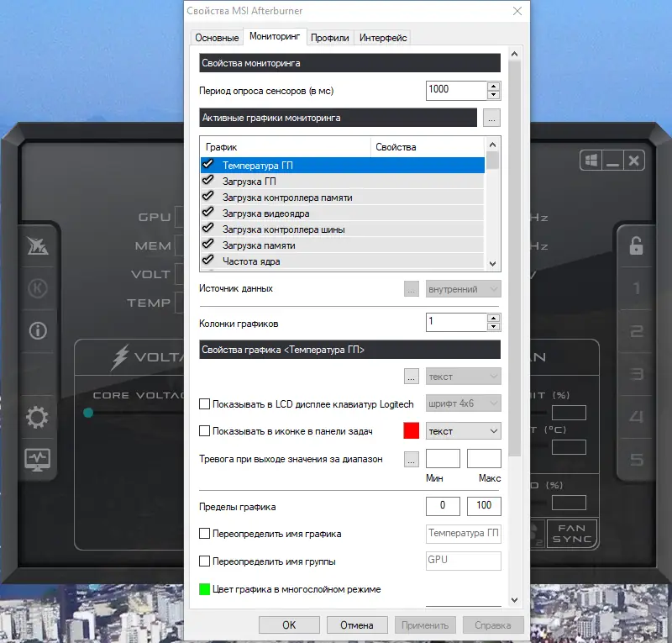The width and height of the screenshot is (672, 643).
Task: Open the Источник данных внутренний dropdown
Action: pos(464,289)
